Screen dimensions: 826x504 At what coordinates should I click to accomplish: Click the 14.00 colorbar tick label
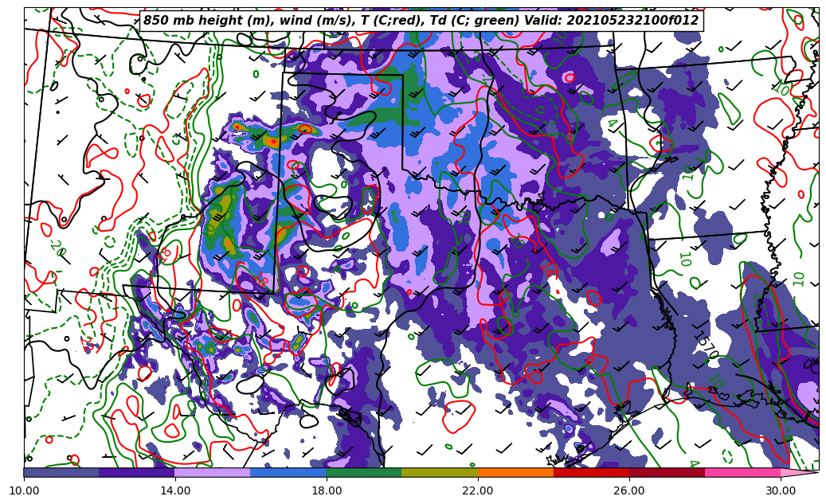coord(175,491)
